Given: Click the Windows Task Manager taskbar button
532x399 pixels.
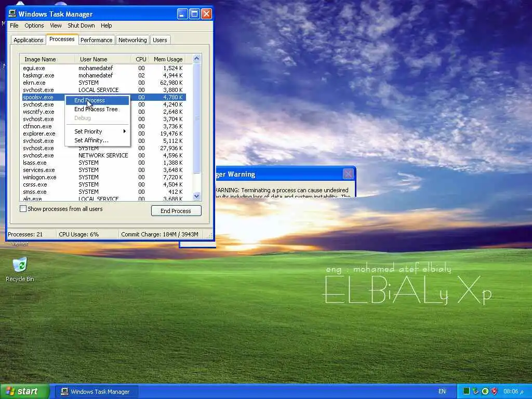Looking at the screenshot, I should pyautogui.click(x=96, y=392).
